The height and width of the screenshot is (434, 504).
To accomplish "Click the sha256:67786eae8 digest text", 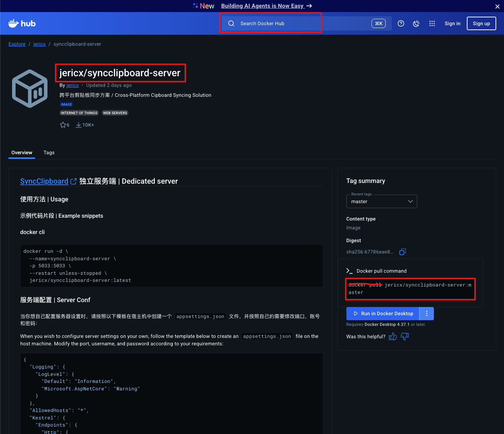I will pos(370,252).
